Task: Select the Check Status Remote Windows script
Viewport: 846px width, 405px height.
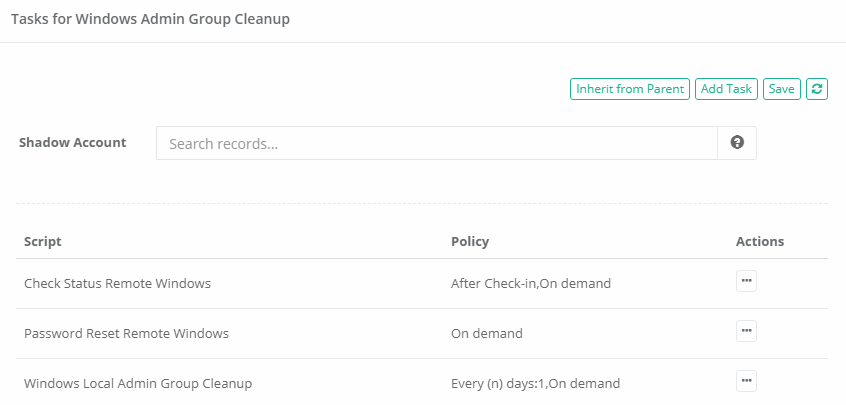Action: pos(117,283)
